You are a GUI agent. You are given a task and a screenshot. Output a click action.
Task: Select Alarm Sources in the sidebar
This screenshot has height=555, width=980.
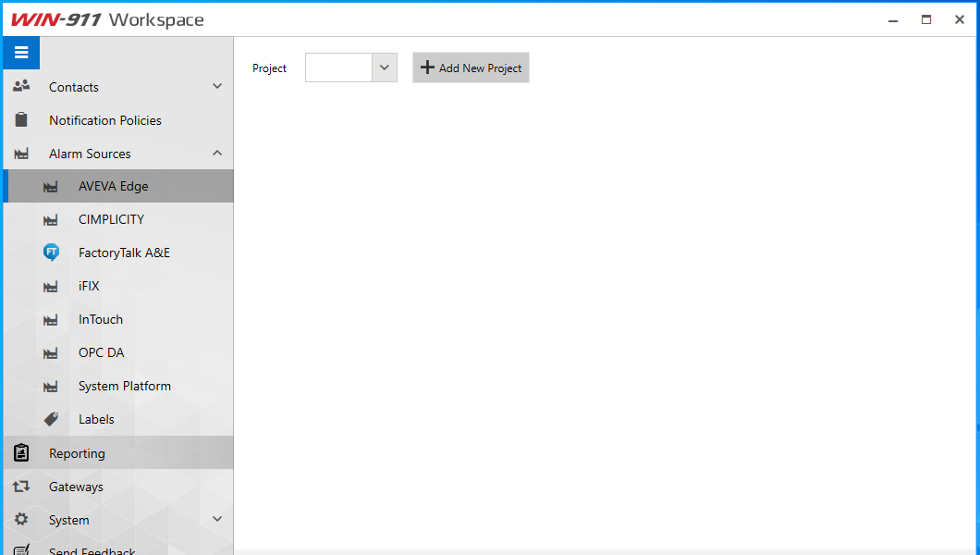(x=118, y=154)
